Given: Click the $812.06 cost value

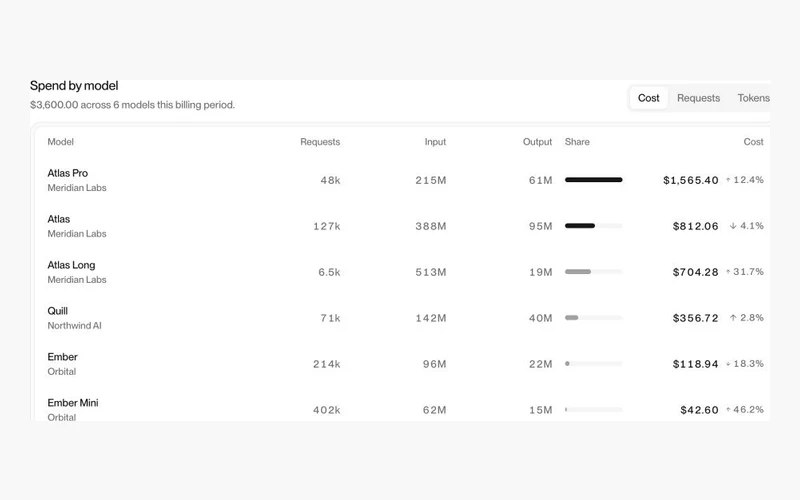Looking at the screenshot, I should click(695, 226).
